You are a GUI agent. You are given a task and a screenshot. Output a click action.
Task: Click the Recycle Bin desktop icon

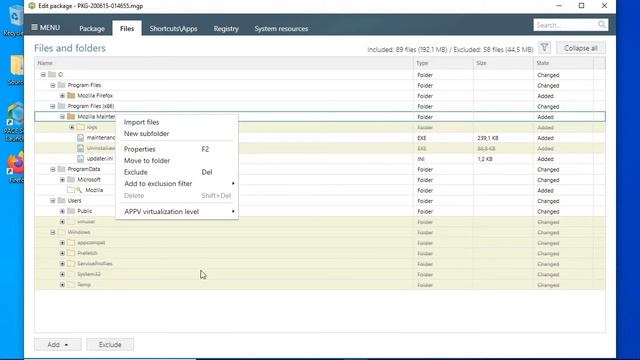16,18
